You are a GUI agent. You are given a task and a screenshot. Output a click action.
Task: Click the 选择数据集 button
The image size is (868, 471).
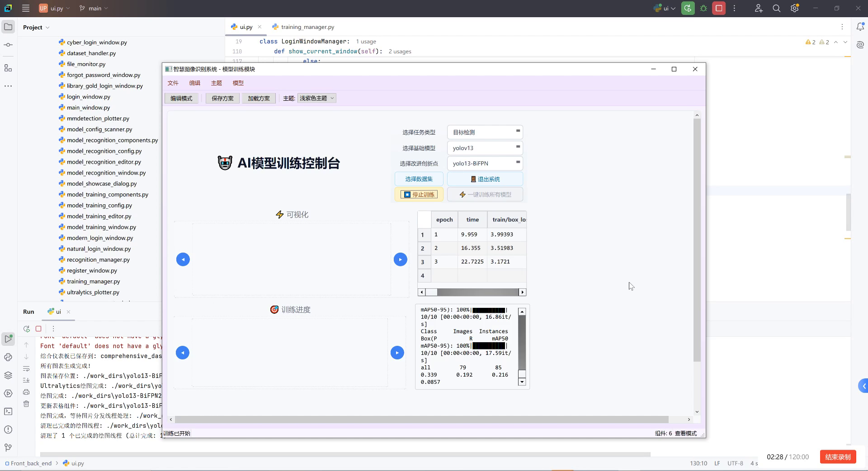coord(419,179)
